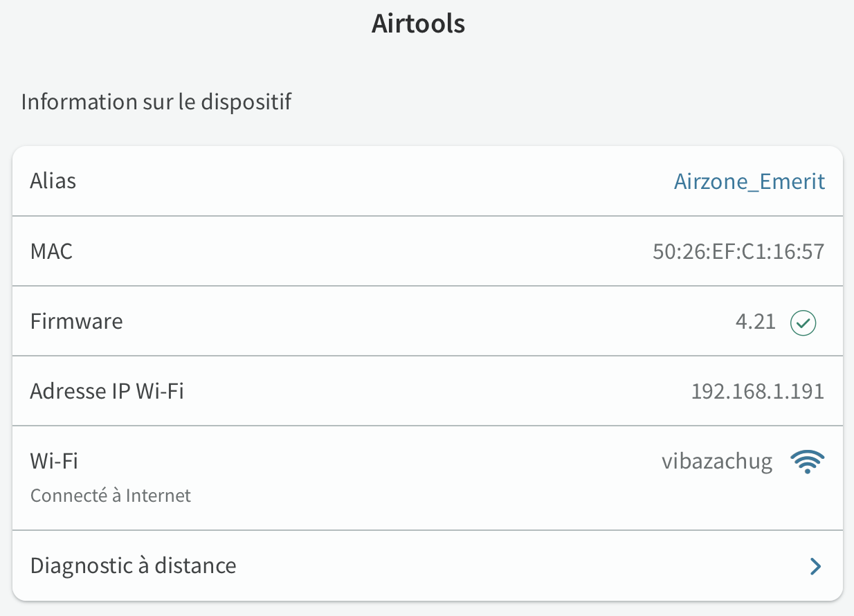Click the firmware up-to-date checkmark icon

pos(803,322)
